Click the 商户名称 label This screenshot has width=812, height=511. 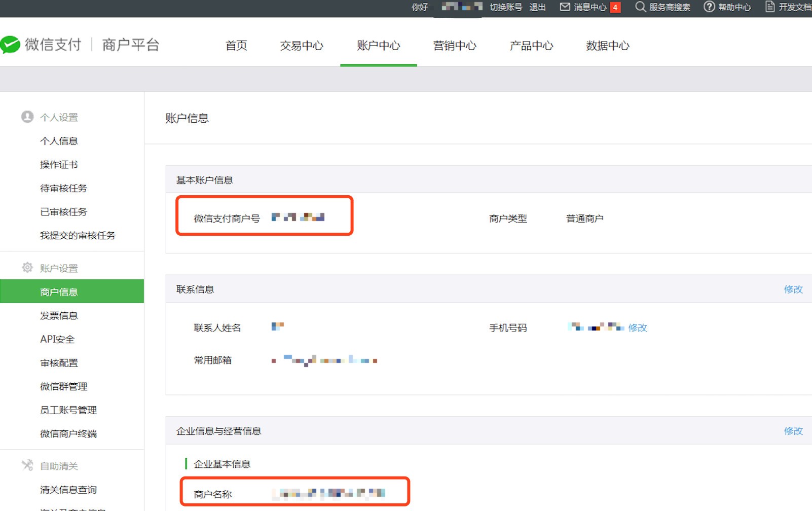point(213,494)
